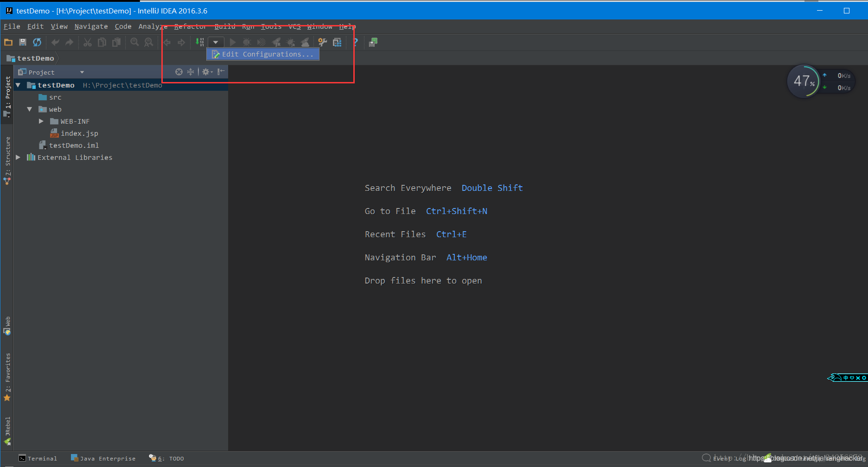
Task: Open the Project panel gear settings
Action: click(207, 72)
